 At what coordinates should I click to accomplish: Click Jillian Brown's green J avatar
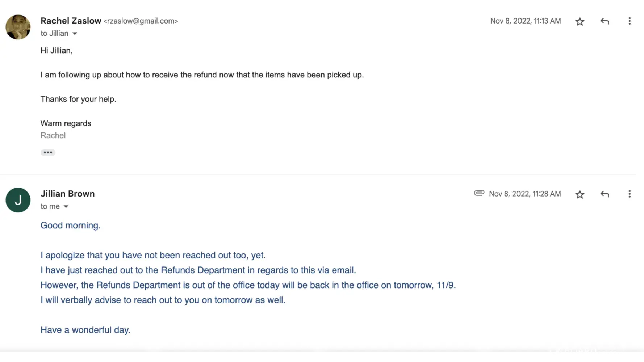click(18, 200)
